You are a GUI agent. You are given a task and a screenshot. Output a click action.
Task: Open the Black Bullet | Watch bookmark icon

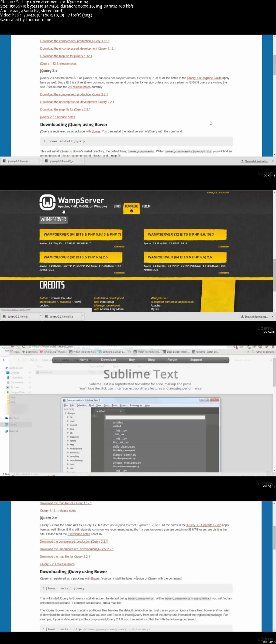[x=164, y=352]
